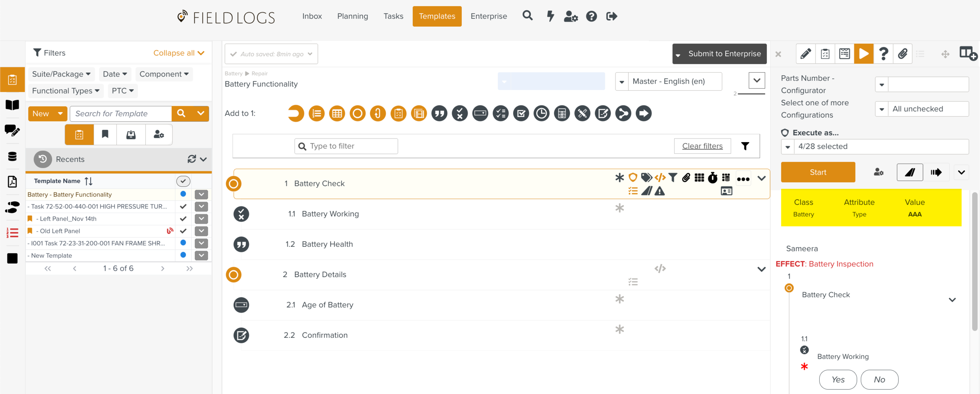This screenshot has height=394, width=980.
Task: Check the checkbox for Left Panel_Nov 14th
Action: point(183,219)
